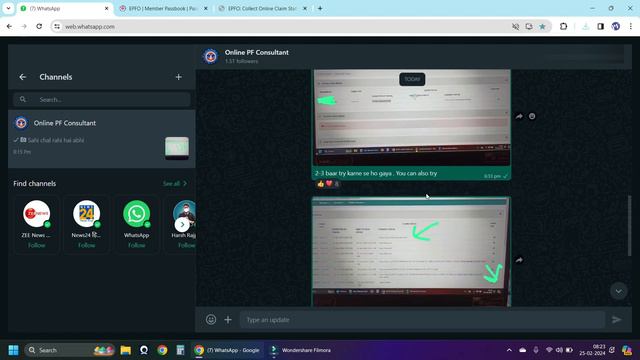The height and width of the screenshot is (360, 640).
Task: Forward the first screenshot update
Action: (519, 116)
